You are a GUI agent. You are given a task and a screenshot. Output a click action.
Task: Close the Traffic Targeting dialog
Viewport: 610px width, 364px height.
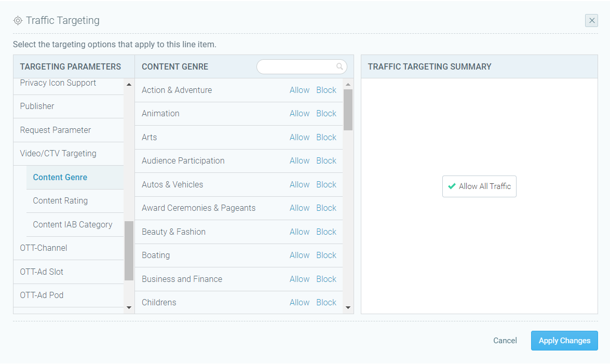(x=591, y=21)
